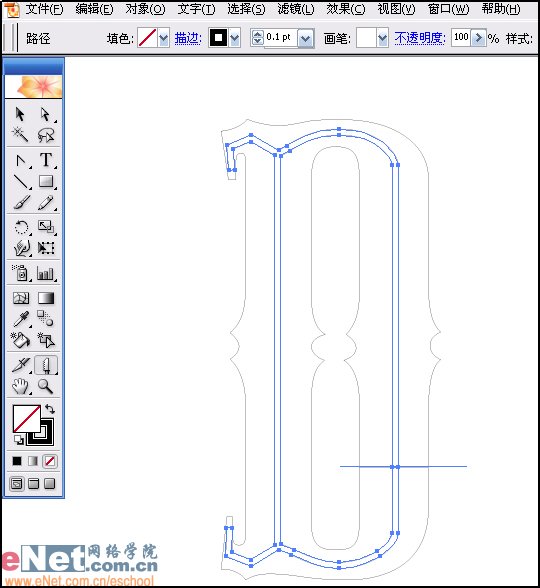Image resolution: width=540 pixels, height=588 pixels.
Task: Open the 滤镜 menu
Action: [296, 9]
